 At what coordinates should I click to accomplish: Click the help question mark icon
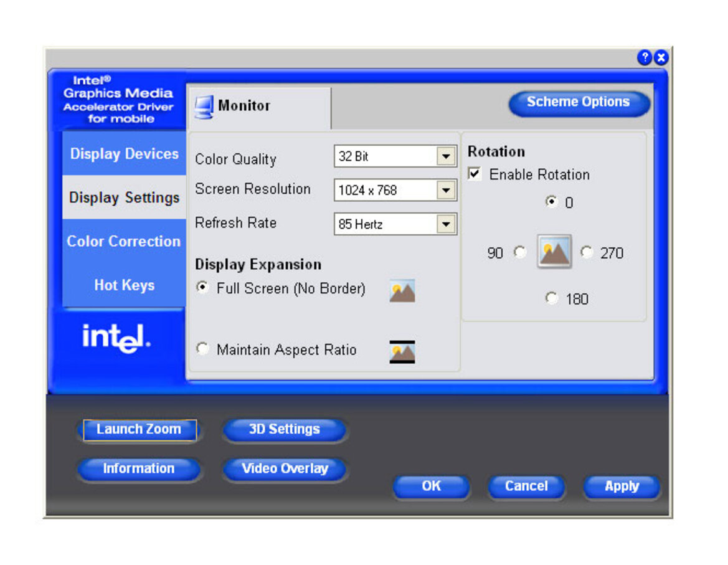pos(645,57)
